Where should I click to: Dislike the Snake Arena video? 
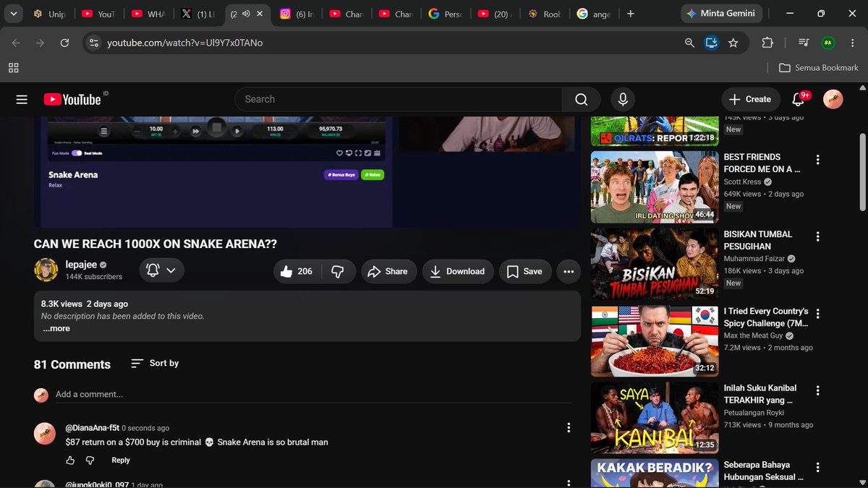pos(338,271)
